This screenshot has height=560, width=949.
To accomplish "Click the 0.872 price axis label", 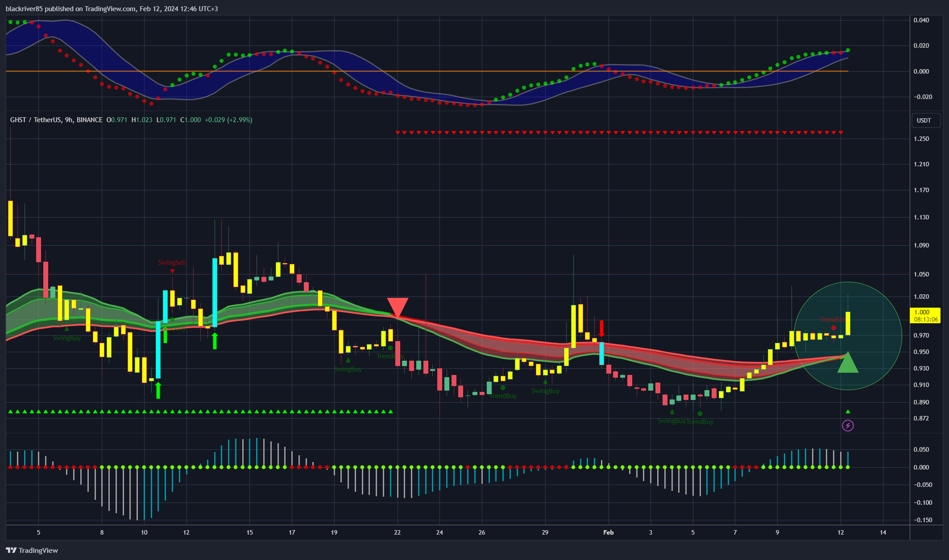I will (921, 418).
